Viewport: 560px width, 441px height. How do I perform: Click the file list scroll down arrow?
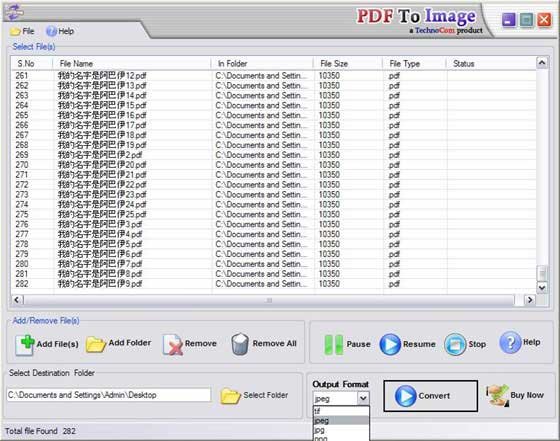pos(542,287)
